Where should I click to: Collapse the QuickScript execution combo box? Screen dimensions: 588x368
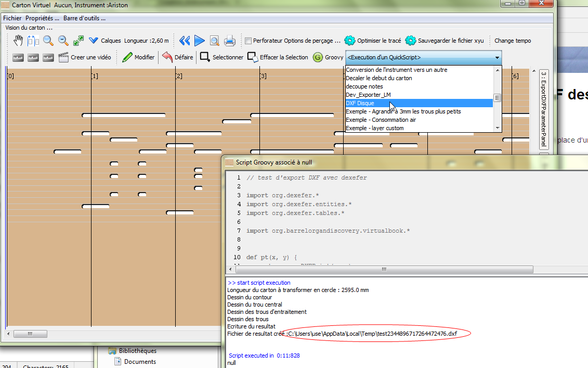(x=497, y=57)
